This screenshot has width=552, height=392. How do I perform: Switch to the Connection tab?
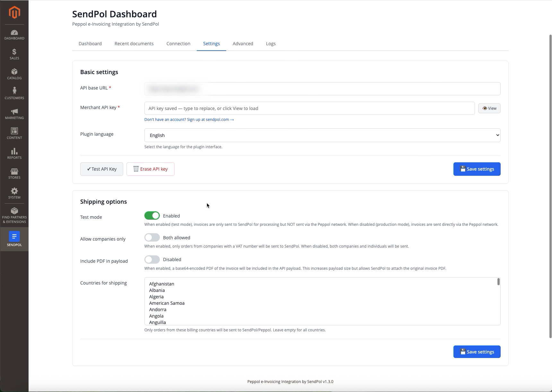[x=178, y=44]
